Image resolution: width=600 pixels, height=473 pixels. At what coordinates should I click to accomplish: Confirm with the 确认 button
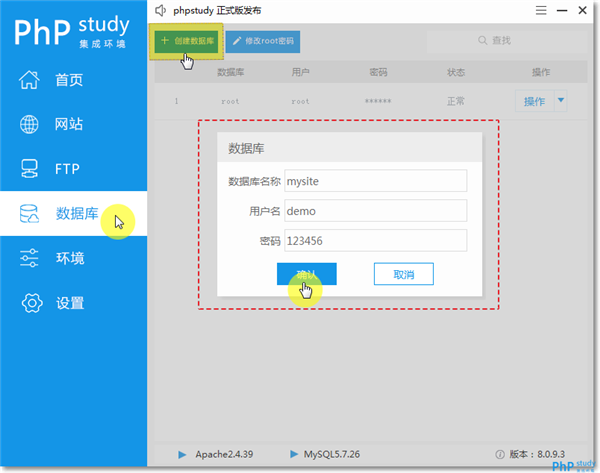[x=307, y=274]
